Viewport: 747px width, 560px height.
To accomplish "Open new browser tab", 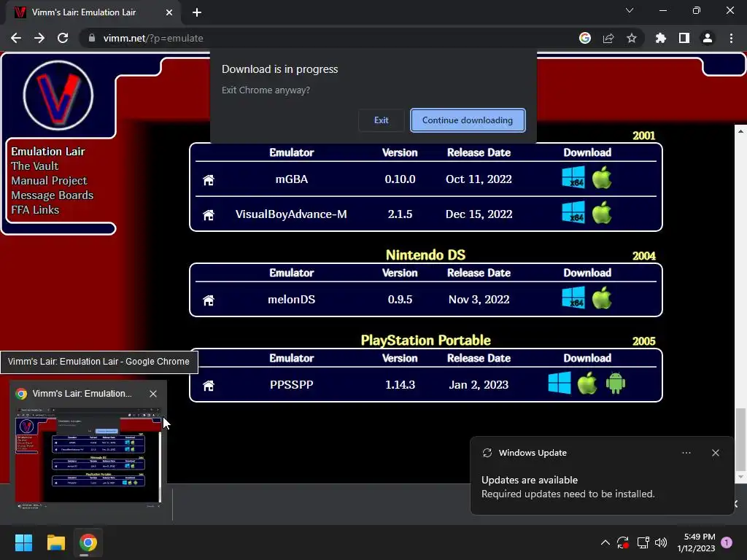I will (x=197, y=12).
